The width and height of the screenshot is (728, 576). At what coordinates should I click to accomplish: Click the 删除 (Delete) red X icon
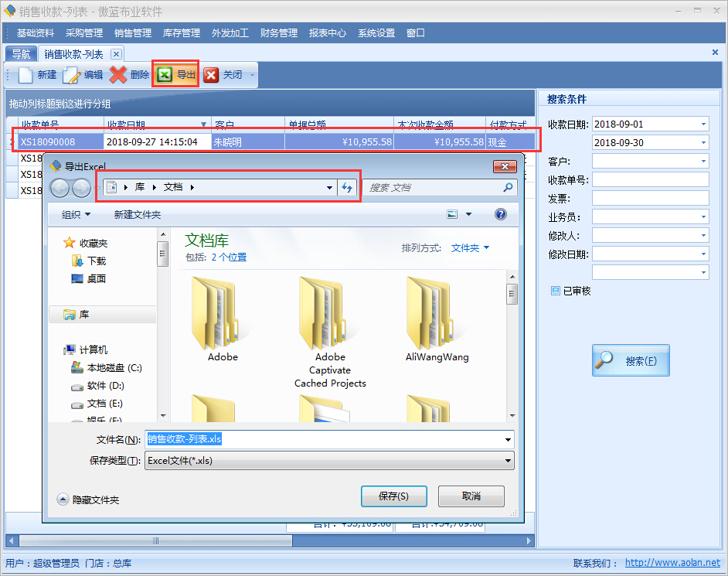(x=118, y=75)
